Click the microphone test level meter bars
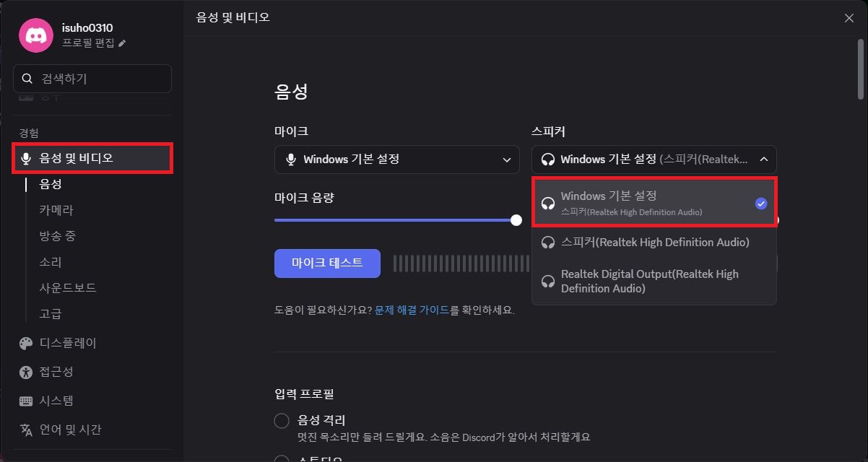Image resolution: width=868 pixels, height=462 pixels. 462,263
